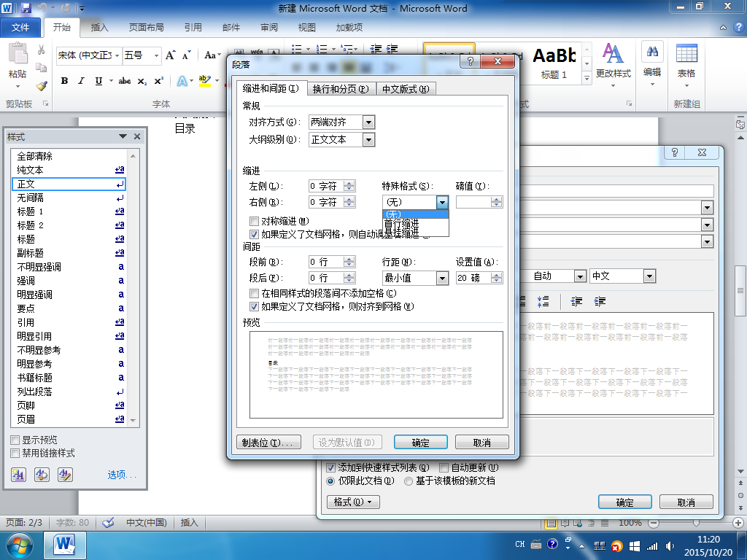Screen dimensions: 747x560
Task: Click the Shrink Font icon
Action: (186, 55)
